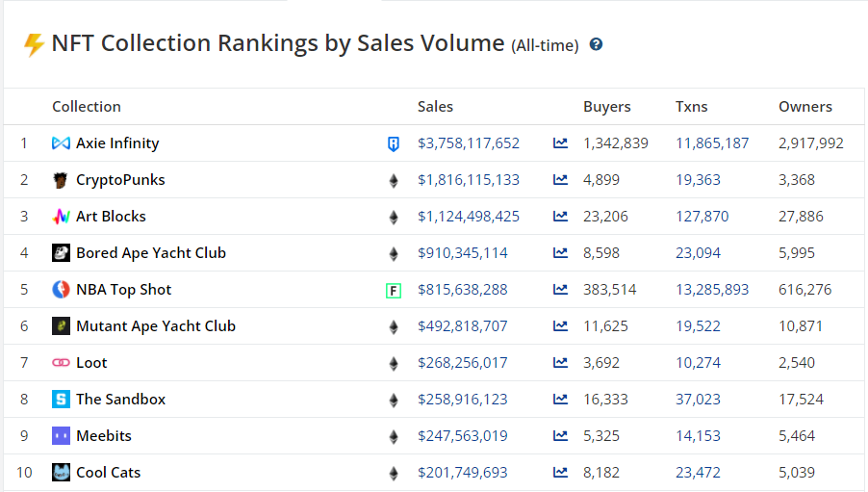This screenshot has width=868, height=492.
Task: Open the Art Blocks sales chart icon
Action: point(560,217)
